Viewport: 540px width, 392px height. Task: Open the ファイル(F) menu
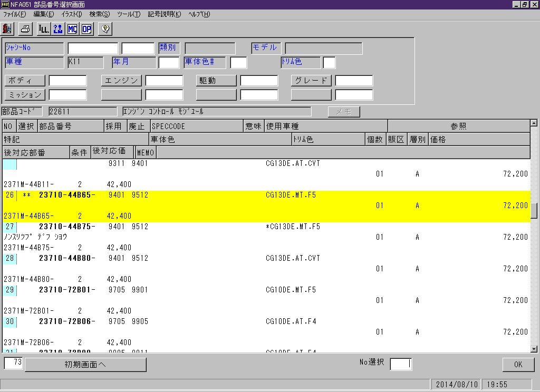click(x=14, y=14)
